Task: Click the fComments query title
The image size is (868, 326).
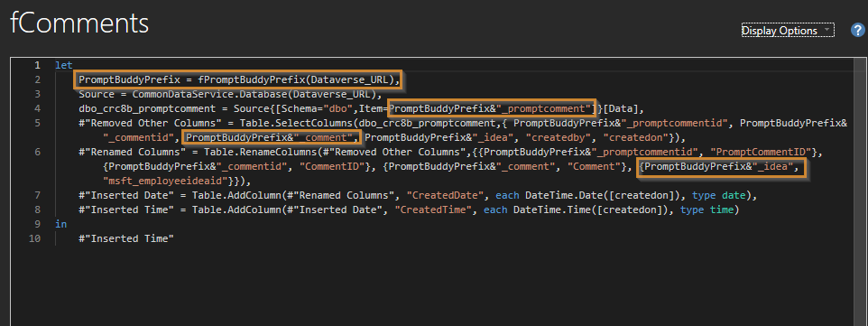Action: click(79, 23)
